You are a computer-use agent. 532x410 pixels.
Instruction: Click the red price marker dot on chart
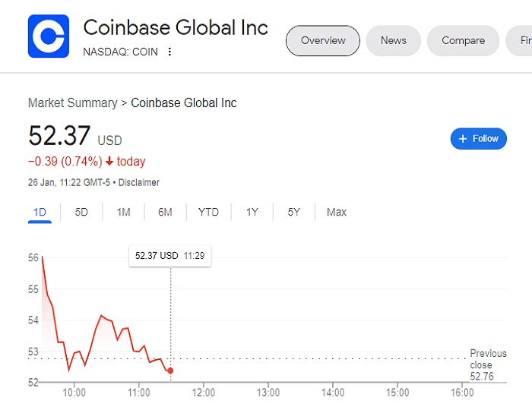(x=171, y=371)
